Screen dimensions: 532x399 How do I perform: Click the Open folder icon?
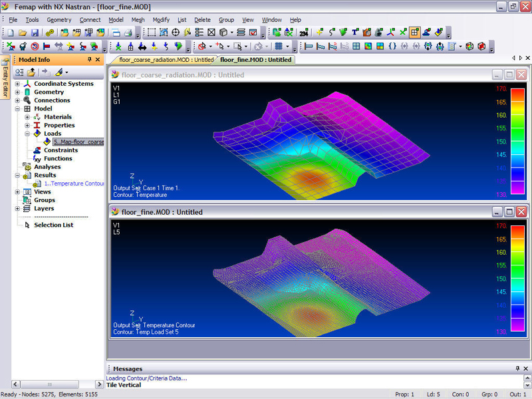[23, 33]
